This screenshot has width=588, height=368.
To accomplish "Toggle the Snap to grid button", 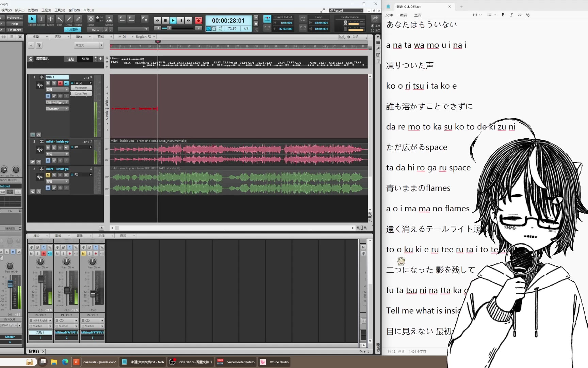I will (x=91, y=19).
